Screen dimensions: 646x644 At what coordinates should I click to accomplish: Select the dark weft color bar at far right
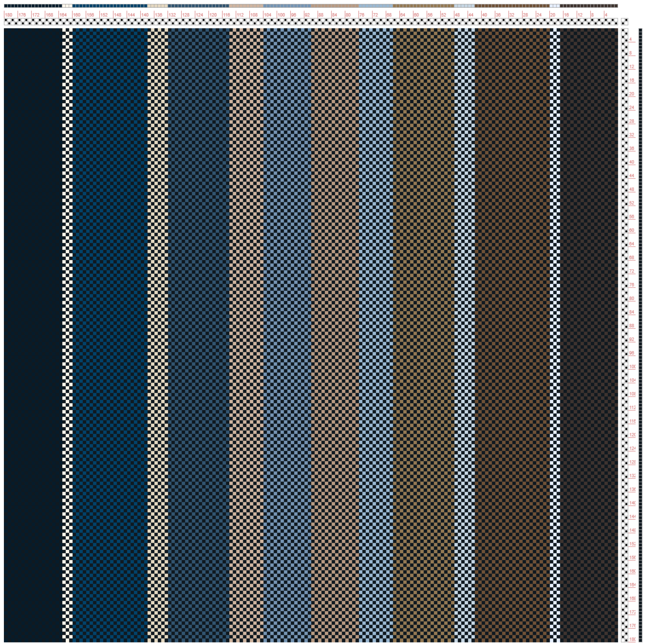(640, 335)
